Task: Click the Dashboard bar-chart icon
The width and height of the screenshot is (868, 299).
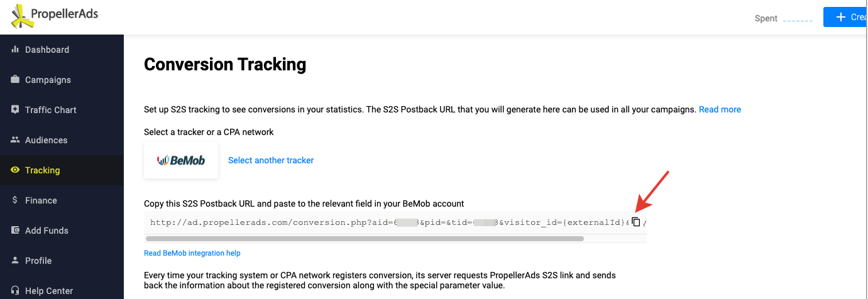Action: tap(15, 50)
